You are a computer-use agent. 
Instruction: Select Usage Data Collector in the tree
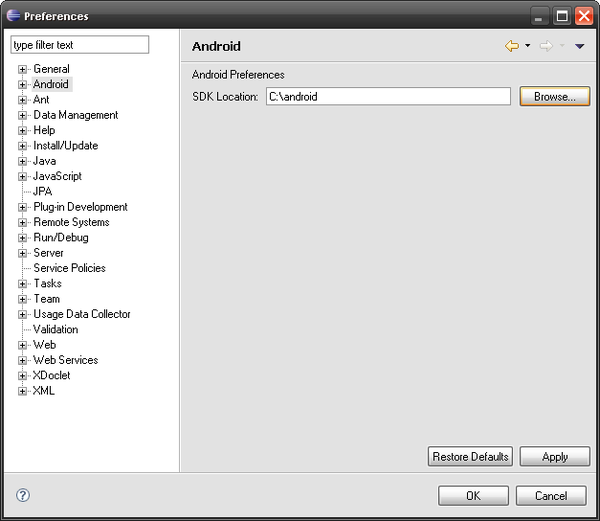click(x=82, y=314)
